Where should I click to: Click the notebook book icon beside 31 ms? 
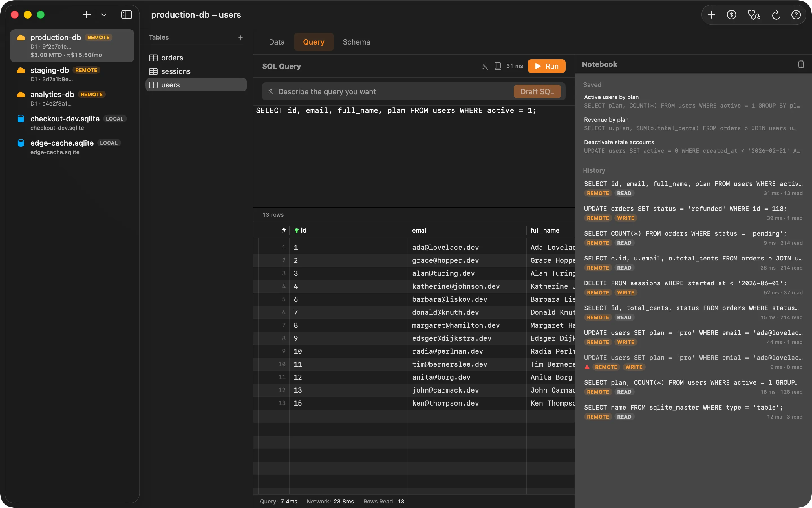(x=498, y=66)
